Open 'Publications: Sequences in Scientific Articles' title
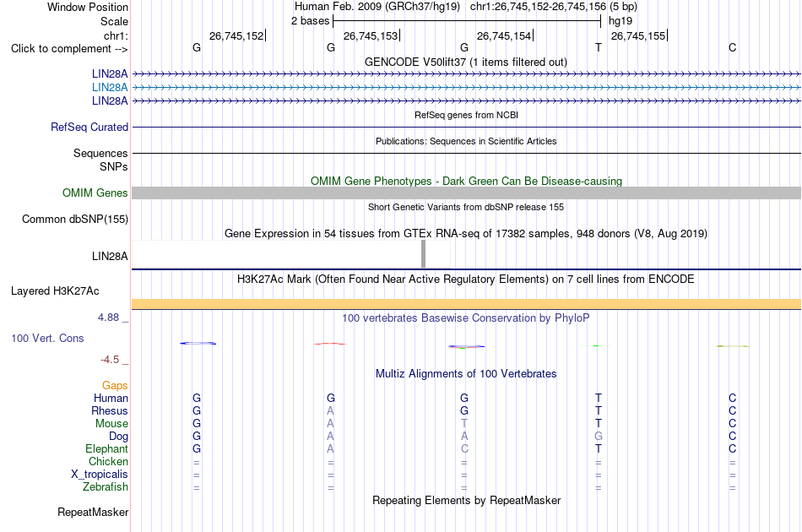The width and height of the screenshot is (802, 532). 466,141
